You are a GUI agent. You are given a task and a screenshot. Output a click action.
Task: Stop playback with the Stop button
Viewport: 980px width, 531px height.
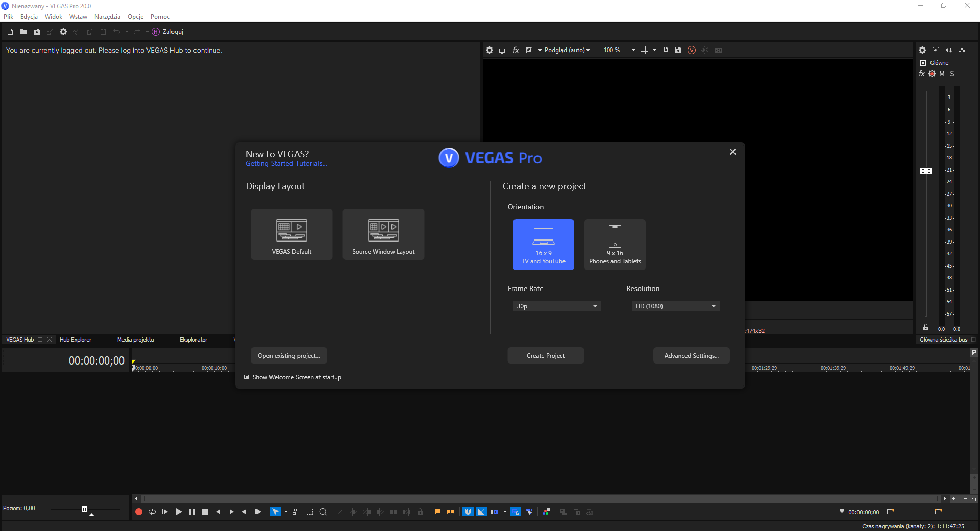pos(205,512)
